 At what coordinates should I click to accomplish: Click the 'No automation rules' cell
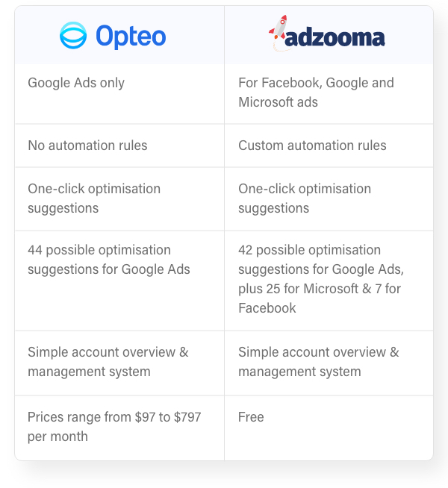119,146
